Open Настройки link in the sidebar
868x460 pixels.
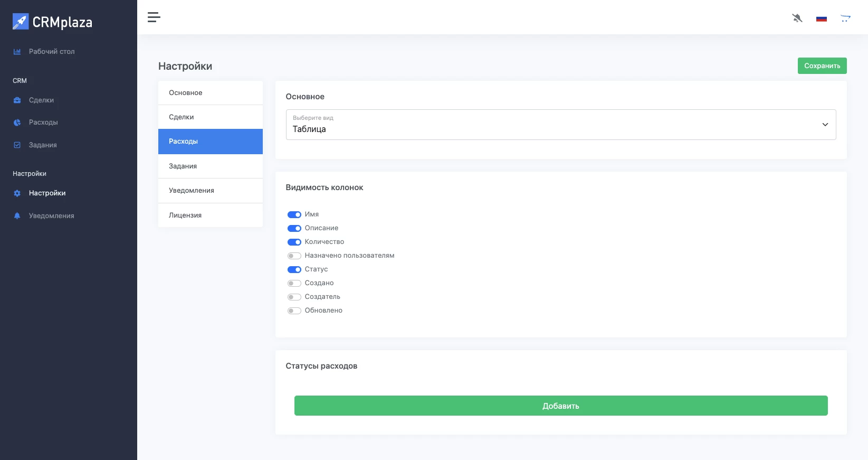coord(47,193)
